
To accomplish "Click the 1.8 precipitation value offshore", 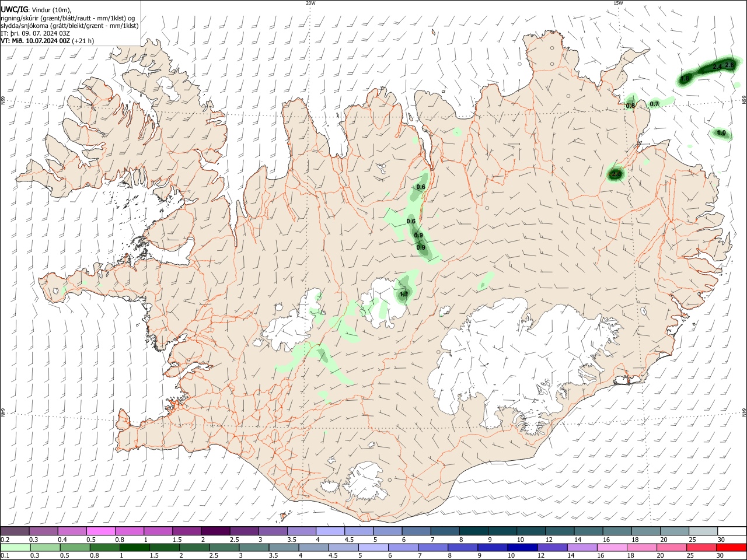I will 685,78.
